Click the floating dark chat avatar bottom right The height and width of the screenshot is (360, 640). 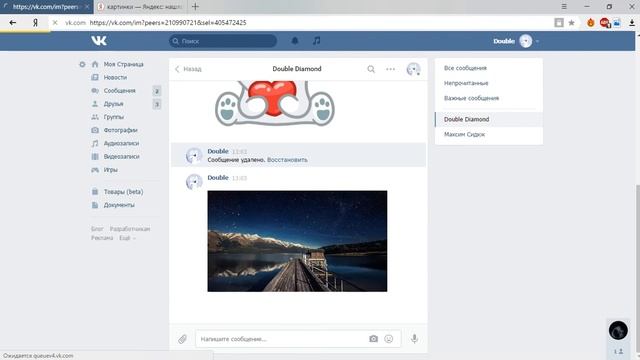click(x=618, y=331)
